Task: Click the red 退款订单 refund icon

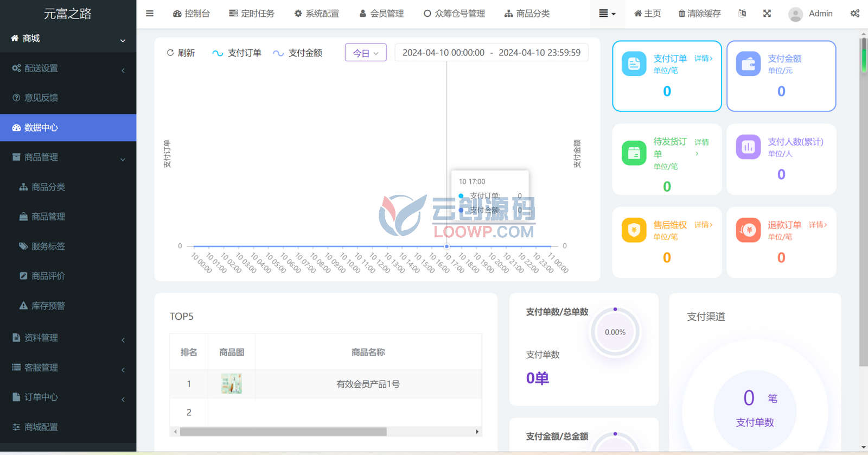Action: pos(748,230)
